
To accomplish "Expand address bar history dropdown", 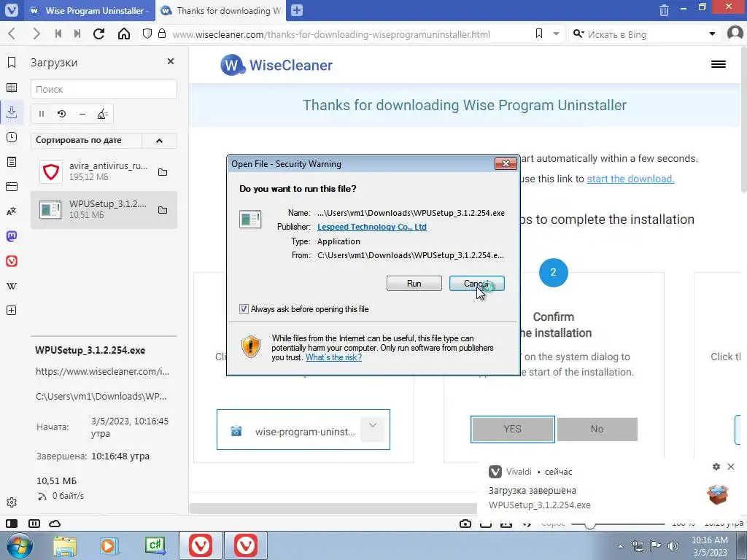I will coord(556,34).
